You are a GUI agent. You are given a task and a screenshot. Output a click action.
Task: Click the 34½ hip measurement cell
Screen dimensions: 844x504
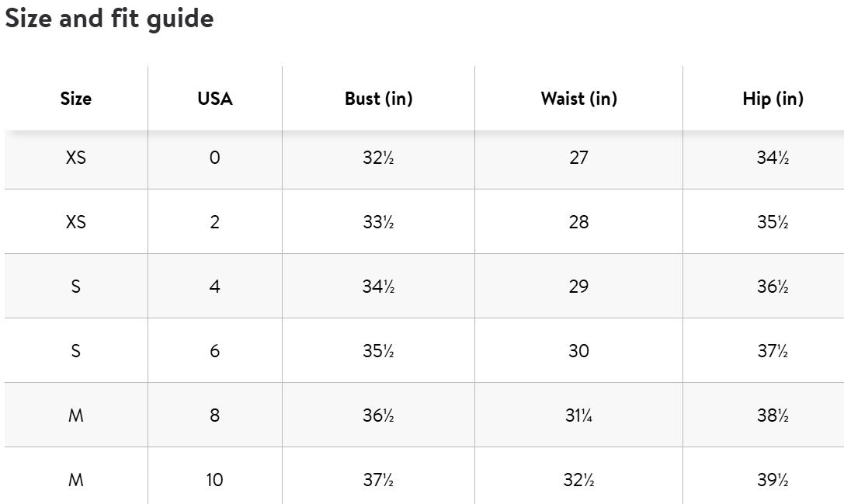pyautogui.click(x=773, y=158)
